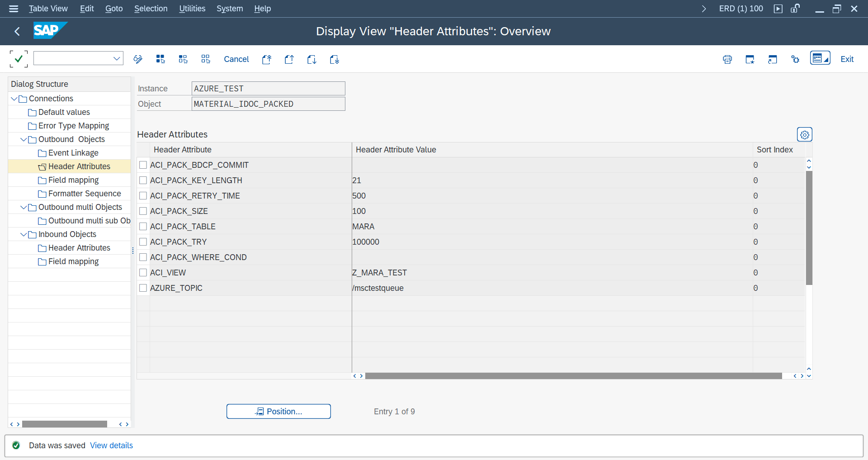Check the ACI_PACK_RETRY_TIME row checkbox
The image size is (868, 460).
click(x=143, y=195)
